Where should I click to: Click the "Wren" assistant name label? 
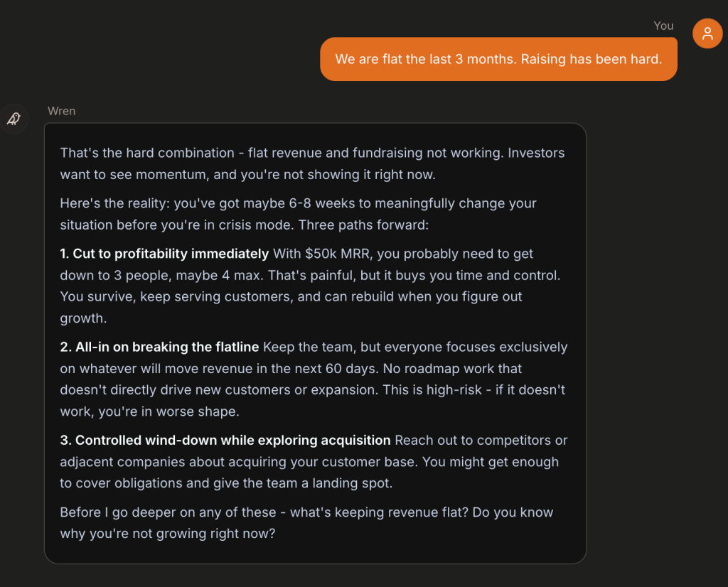(x=61, y=111)
